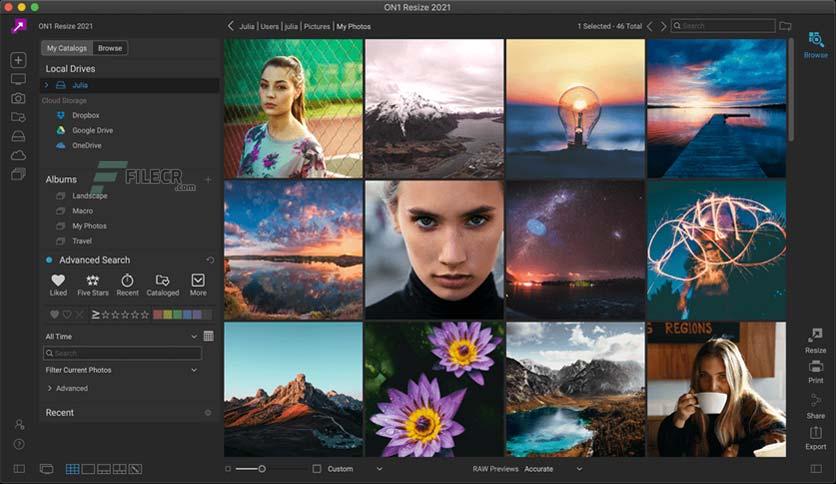Viewport: 836px width, 484px height.
Task: Switch to filmstrip view icon
Action: click(104, 469)
